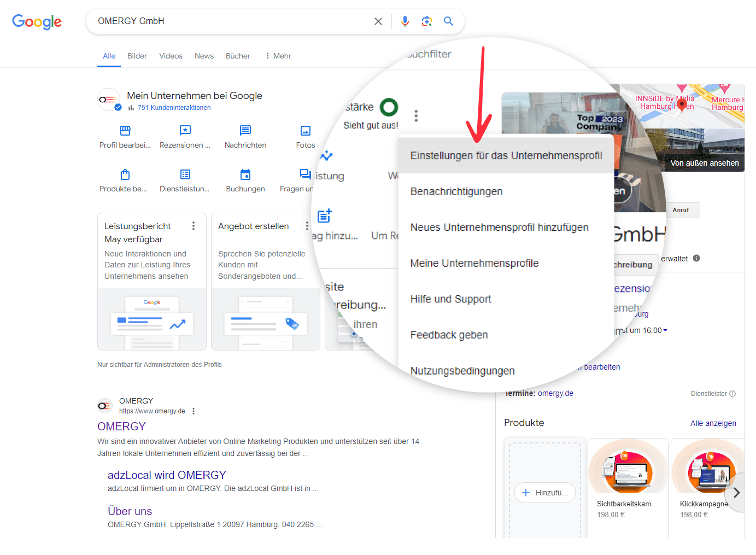Show next products with the right arrow
This screenshot has width=756, height=555.
click(x=737, y=493)
